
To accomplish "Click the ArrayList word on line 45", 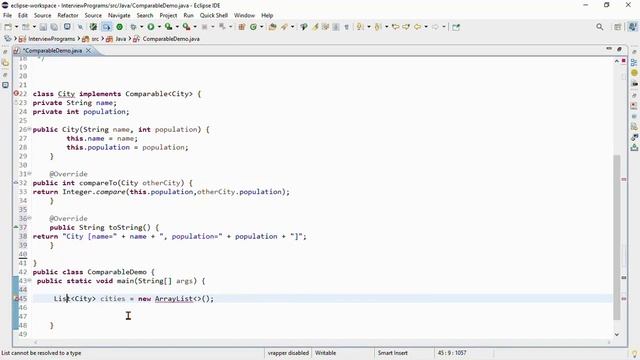I will (x=173, y=298).
